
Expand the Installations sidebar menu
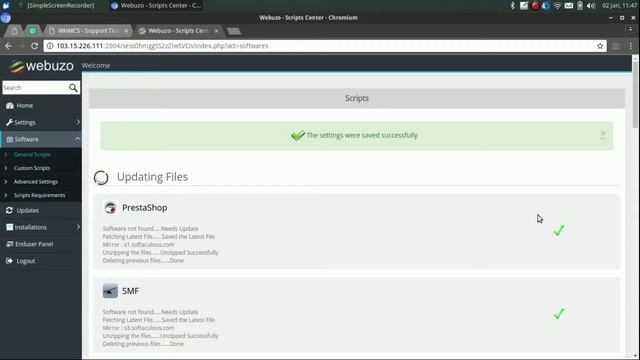click(41, 227)
